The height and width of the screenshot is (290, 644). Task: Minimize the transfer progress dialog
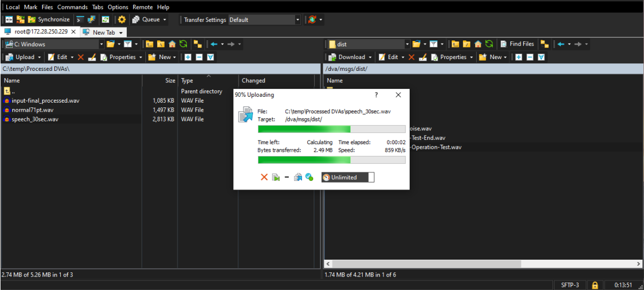(287, 177)
